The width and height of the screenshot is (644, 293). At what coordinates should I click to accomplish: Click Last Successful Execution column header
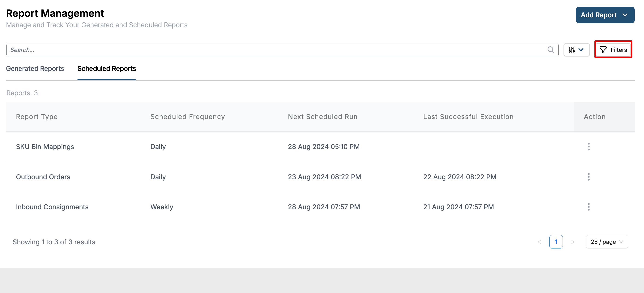[x=468, y=117]
